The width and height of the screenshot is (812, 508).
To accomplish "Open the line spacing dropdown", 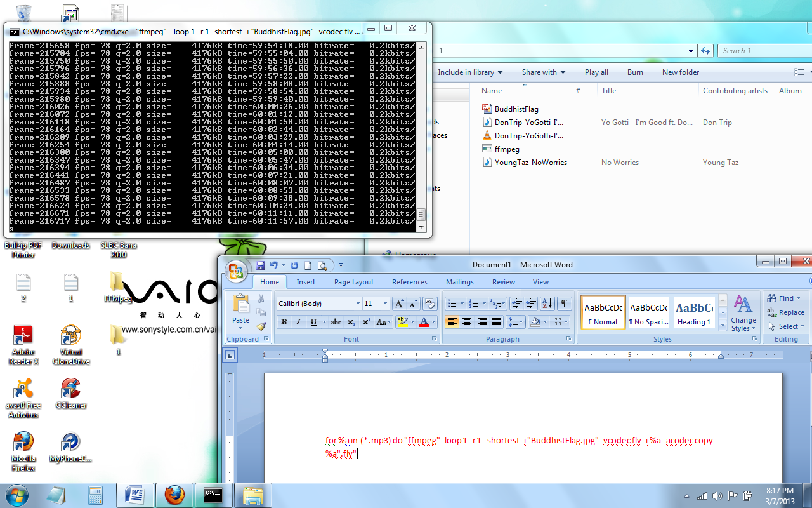I will pos(516,322).
